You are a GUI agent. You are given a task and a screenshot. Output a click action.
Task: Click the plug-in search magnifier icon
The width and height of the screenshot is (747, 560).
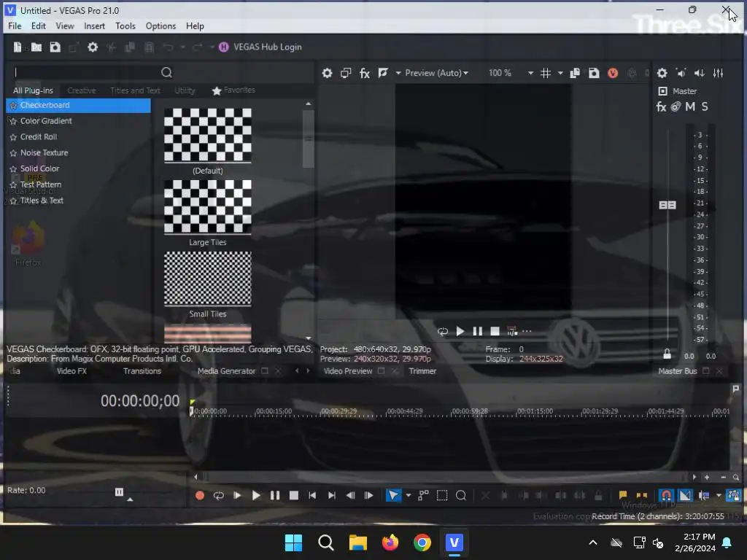[166, 72]
